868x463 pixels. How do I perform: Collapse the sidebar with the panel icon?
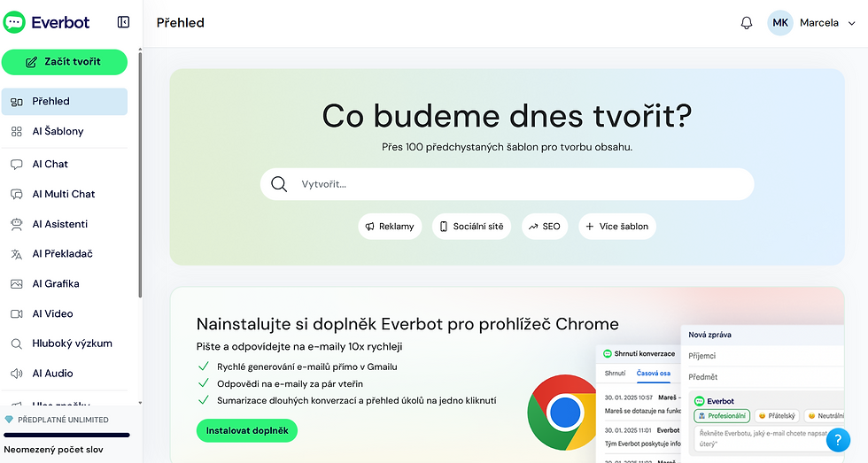123,22
